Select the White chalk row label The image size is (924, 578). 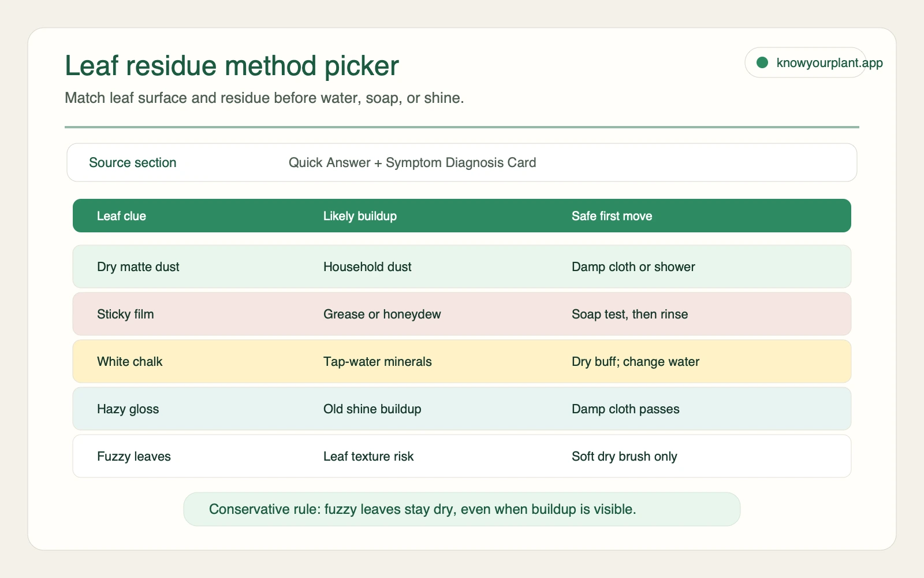pos(129,362)
